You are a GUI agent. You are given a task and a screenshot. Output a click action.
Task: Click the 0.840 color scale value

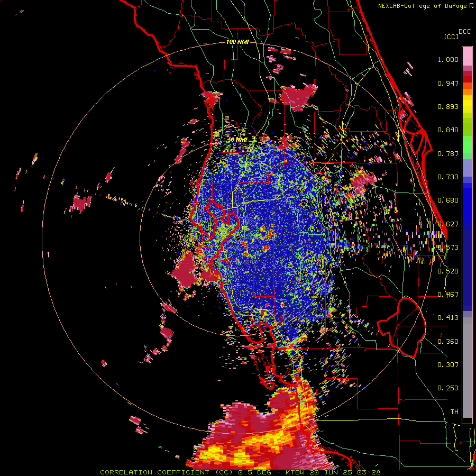pyautogui.click(x=448, y=130)
